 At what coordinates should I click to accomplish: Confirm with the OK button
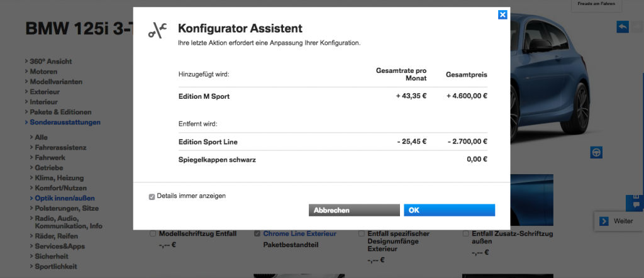click(449, 210)
